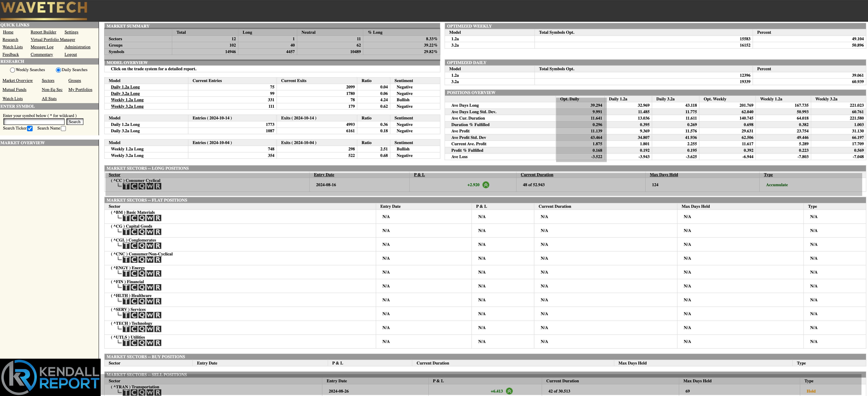Click the W icon under Energy sector

coord(150,273)
